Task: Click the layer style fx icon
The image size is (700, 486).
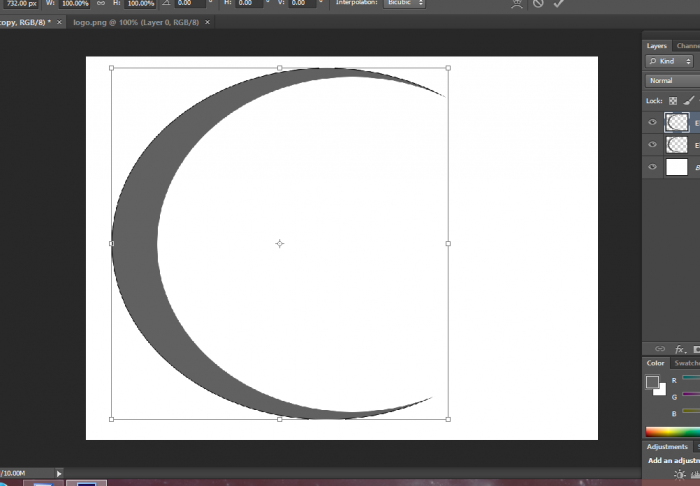Action: tap(680, 348)
